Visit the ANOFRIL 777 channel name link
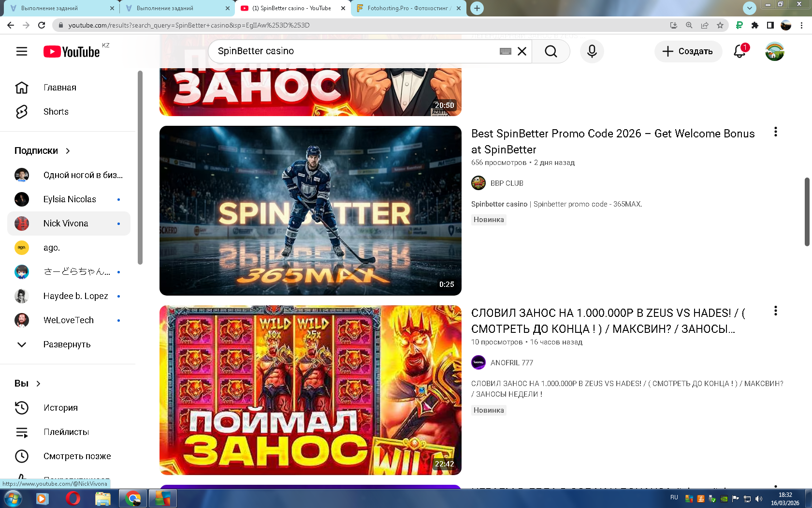 (512, 363)
